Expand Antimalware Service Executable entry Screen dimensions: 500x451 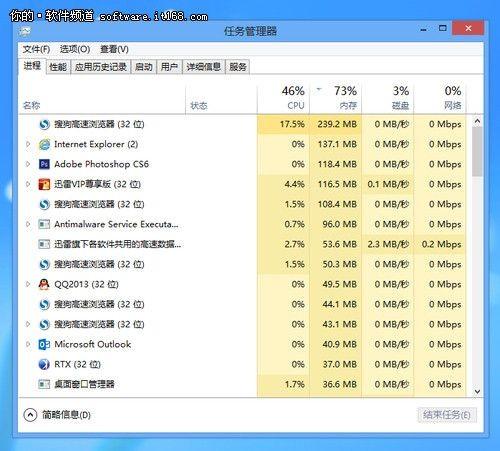tap(28, 224)
